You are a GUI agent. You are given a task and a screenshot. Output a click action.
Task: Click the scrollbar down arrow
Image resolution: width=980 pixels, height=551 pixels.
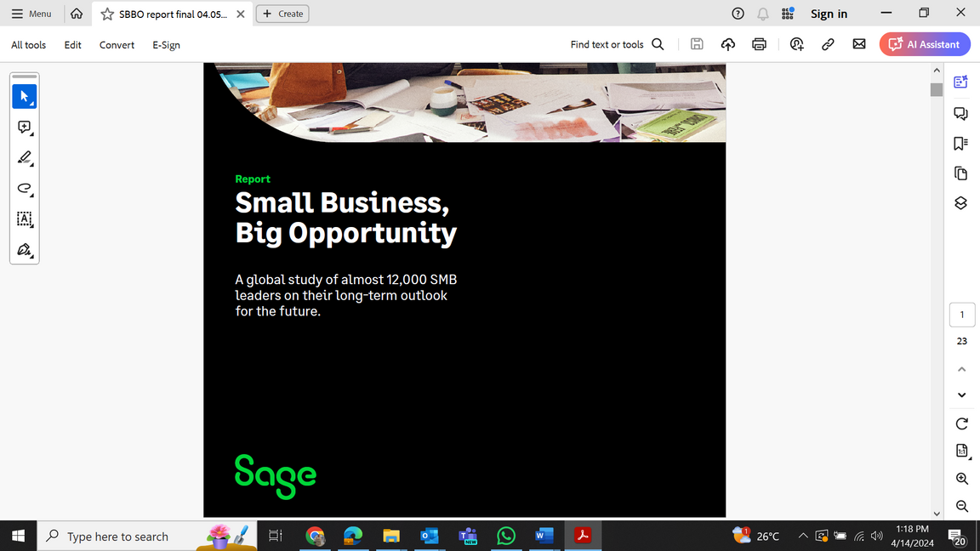click(x=937, y=514)
